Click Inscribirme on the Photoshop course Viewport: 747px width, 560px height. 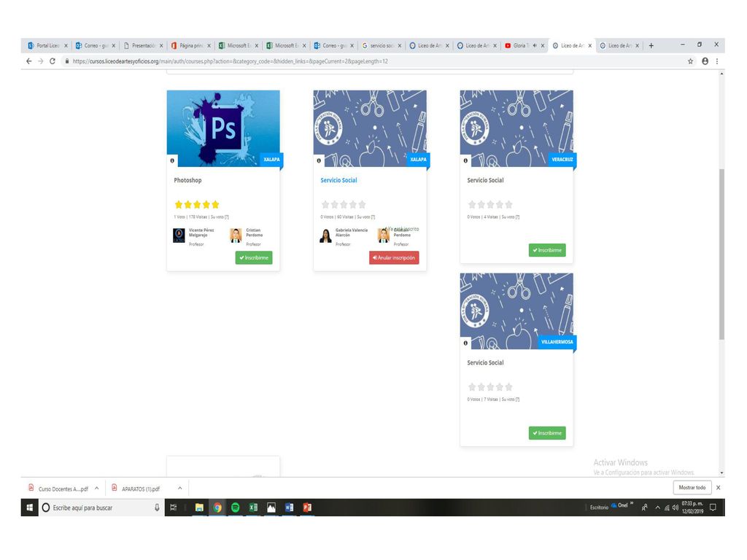254,257
